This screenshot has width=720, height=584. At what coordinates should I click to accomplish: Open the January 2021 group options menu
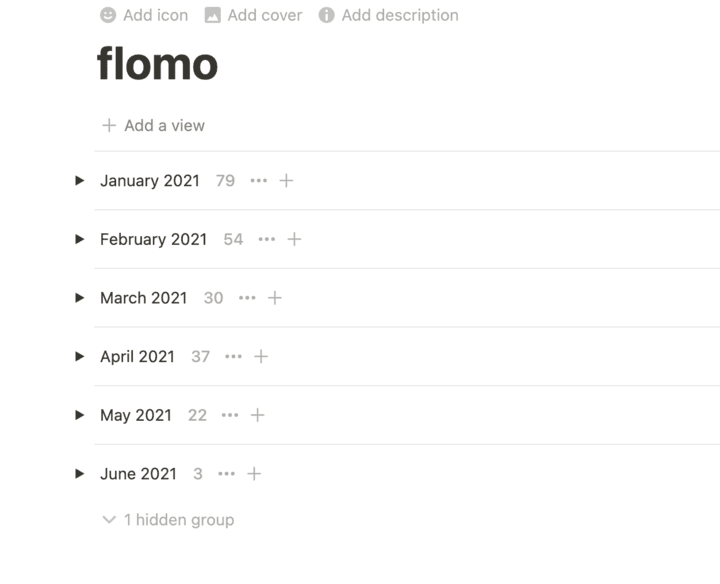259,181
